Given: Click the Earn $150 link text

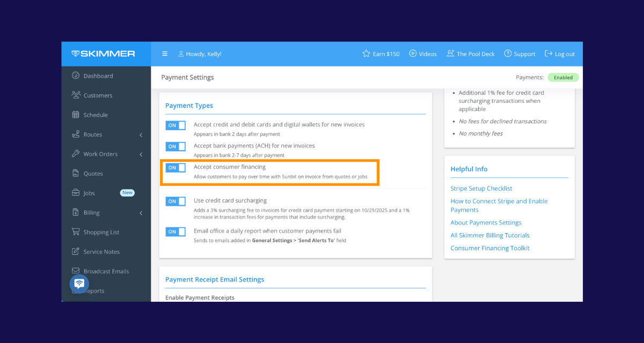Looking at the screenshot, I should [x=386, y=54].
